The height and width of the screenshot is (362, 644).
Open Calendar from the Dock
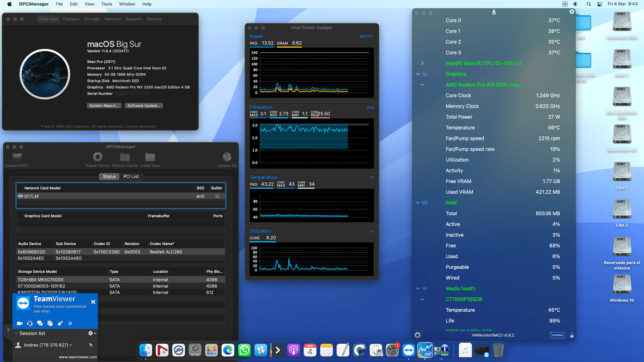point(310,351)
